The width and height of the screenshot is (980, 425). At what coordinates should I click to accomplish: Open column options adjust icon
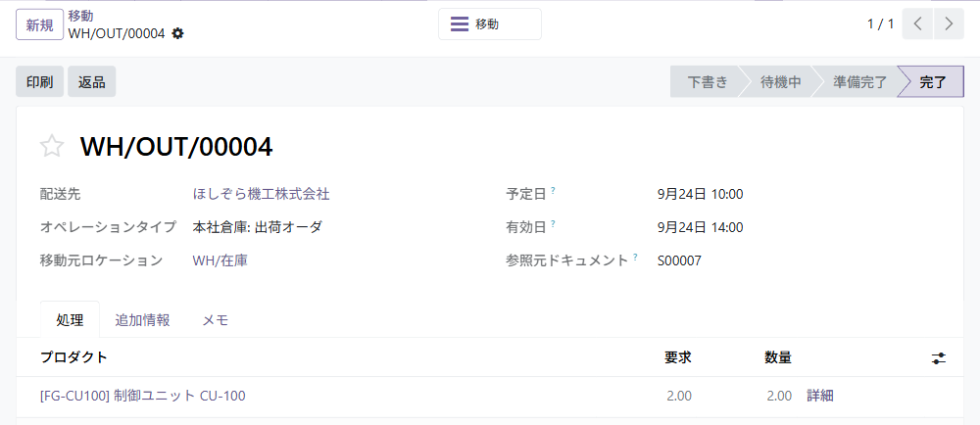(938, 358)
